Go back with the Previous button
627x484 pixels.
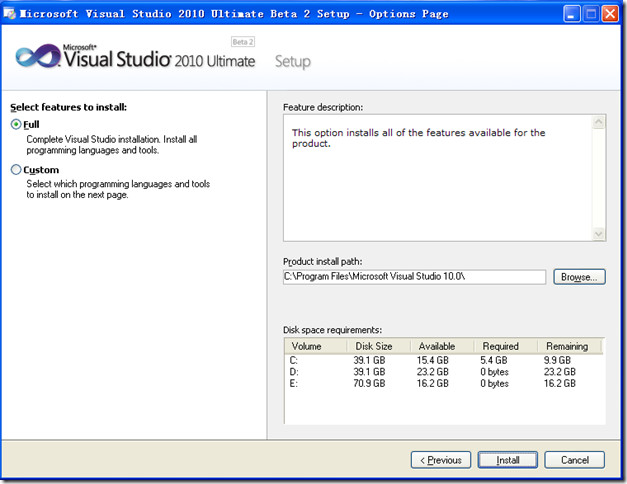pyautogui.click(x=441, y=460)
